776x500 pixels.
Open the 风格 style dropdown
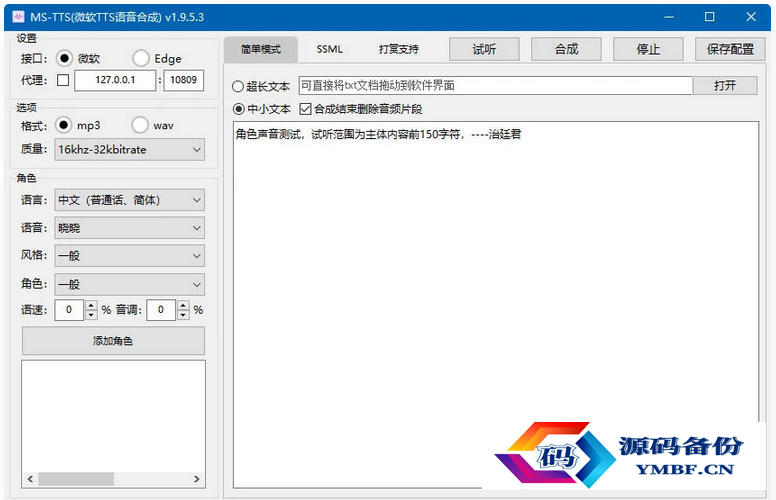[x=129, y=256]
